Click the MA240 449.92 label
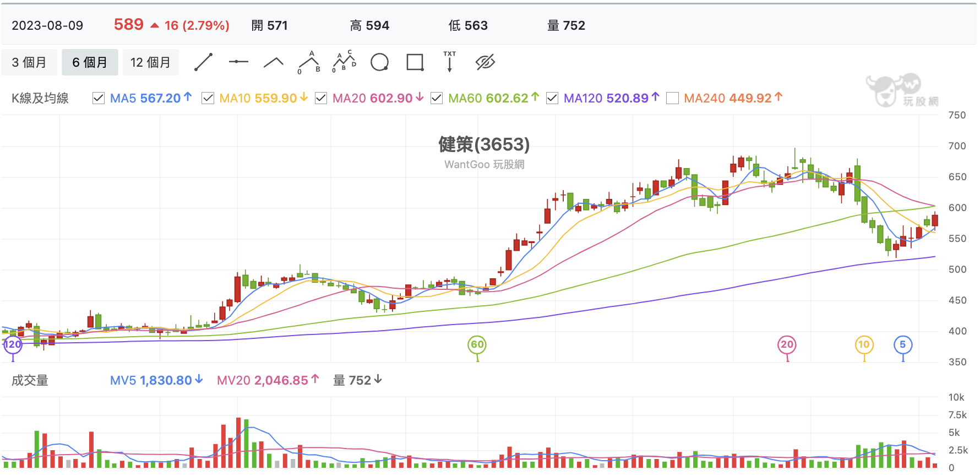Screen dimensions: 980x475 pos(733,98)
